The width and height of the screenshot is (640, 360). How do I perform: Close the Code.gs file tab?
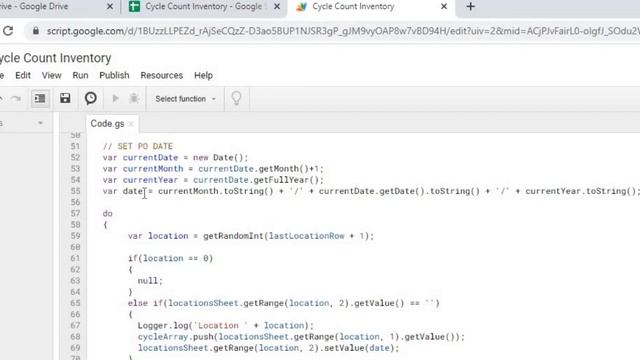pyautogui.click(x=131, y=124)
